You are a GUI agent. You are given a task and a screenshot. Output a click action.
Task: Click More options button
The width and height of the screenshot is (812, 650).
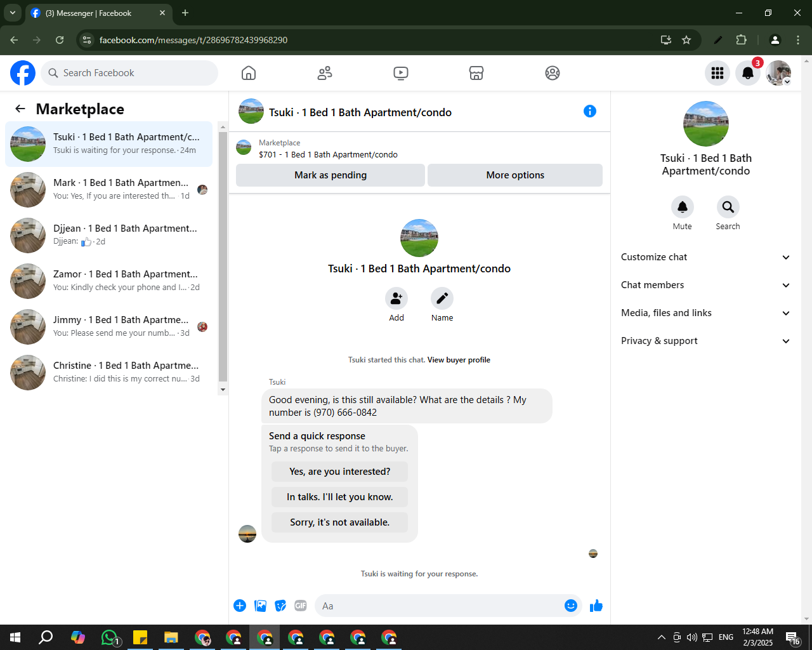[x=515, y=175]
